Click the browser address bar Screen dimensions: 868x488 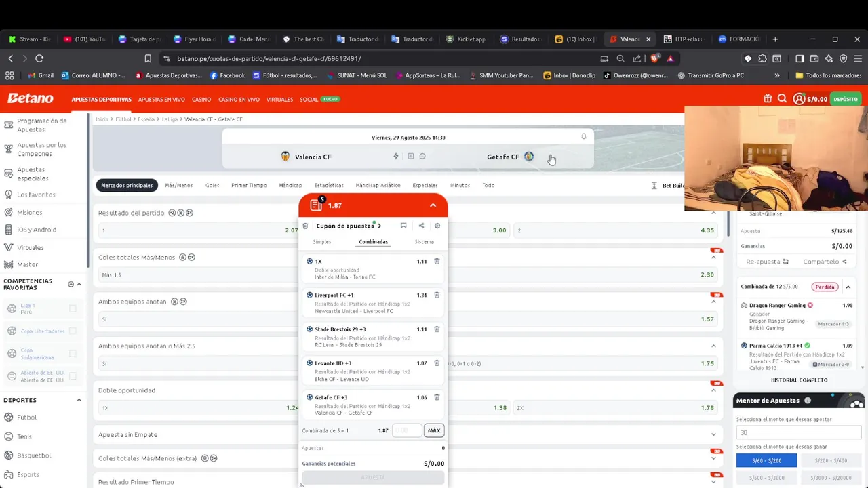coord(380,58)
